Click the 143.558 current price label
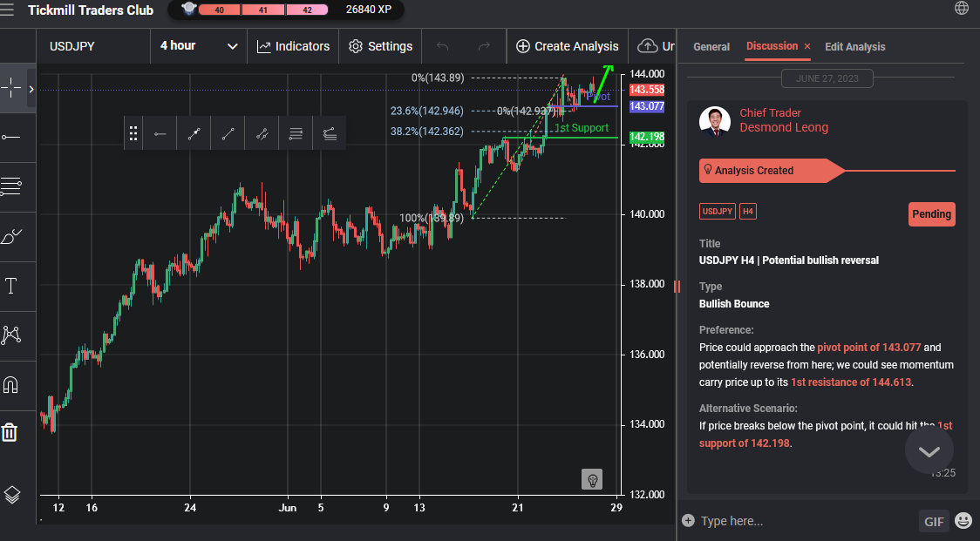The image size is (980, 541). (647, 90)
